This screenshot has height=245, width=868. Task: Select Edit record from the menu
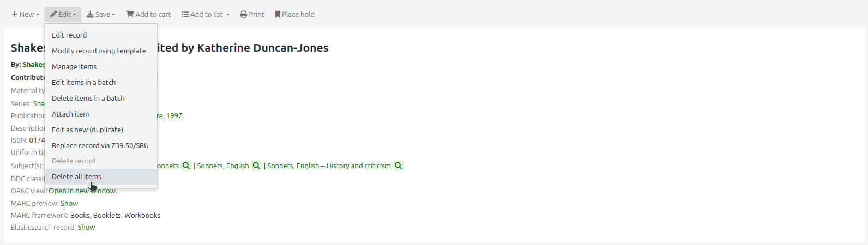69,35
